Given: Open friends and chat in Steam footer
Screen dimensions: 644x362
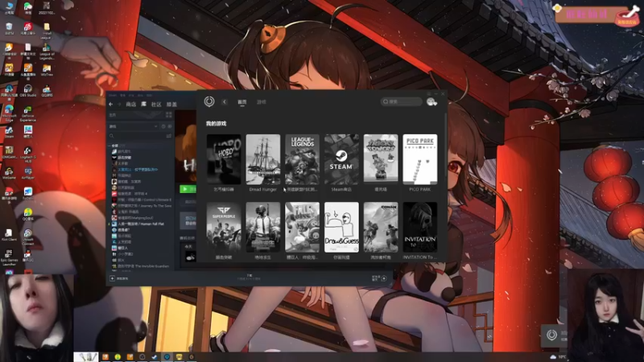Looking at the screenshot, I should pyautogui.click(x=379, y=278).
